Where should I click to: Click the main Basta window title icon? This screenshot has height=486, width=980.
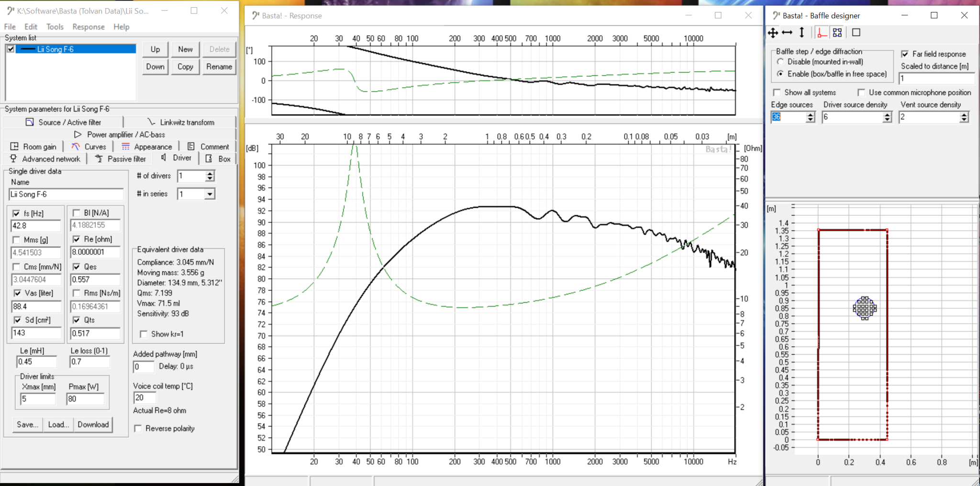11,11
